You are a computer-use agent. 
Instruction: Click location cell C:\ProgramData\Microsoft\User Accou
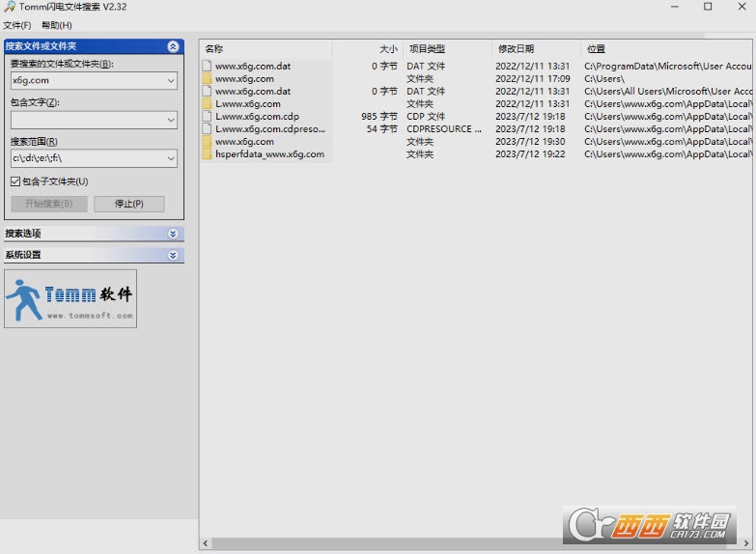[x=668, y=66]
